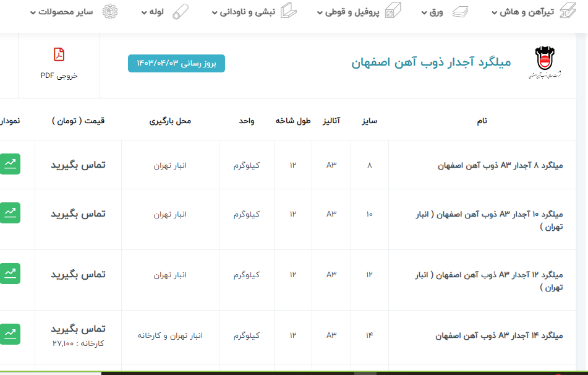This screenshot has height=375, width=588.
Task: Click the بروز رسانی date badge
Action: click(x=176, y=64)
